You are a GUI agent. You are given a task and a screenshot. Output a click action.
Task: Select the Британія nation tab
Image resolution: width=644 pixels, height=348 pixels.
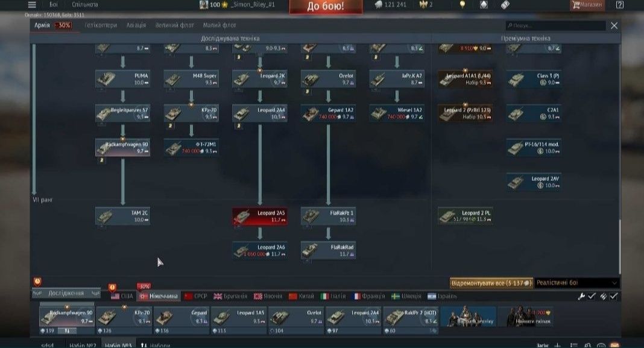(x=230, y=296)
